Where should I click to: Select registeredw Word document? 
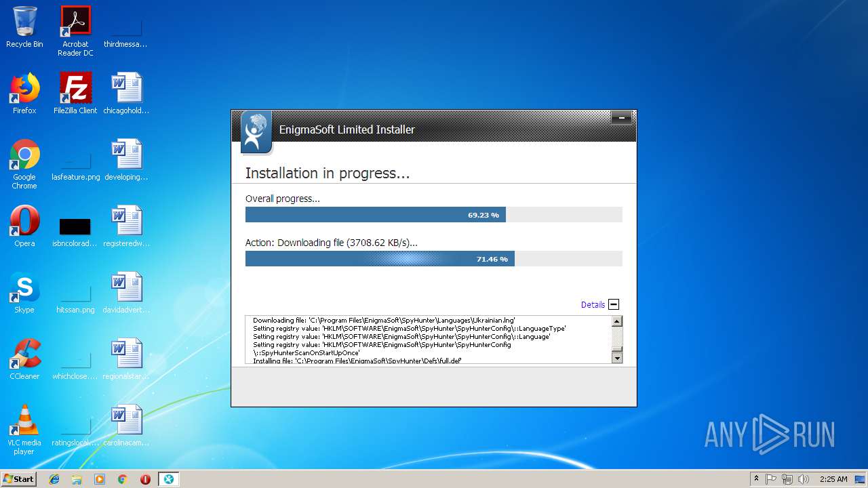coord(126,226)
